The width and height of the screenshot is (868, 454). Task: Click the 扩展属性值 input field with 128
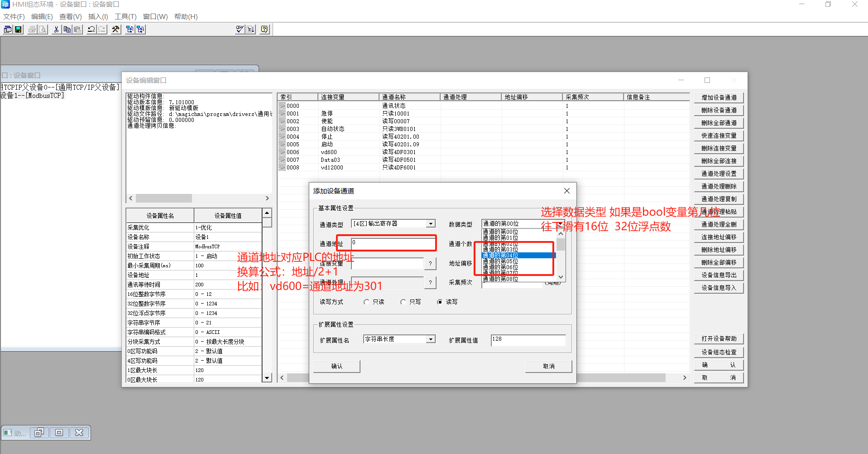(528, 340)
